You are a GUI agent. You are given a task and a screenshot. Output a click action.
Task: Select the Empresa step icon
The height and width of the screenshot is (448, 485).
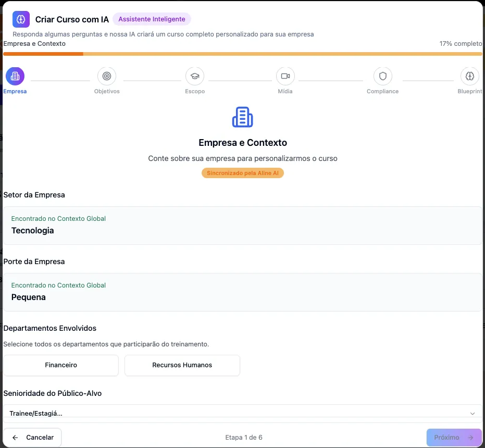click(15, 76)
